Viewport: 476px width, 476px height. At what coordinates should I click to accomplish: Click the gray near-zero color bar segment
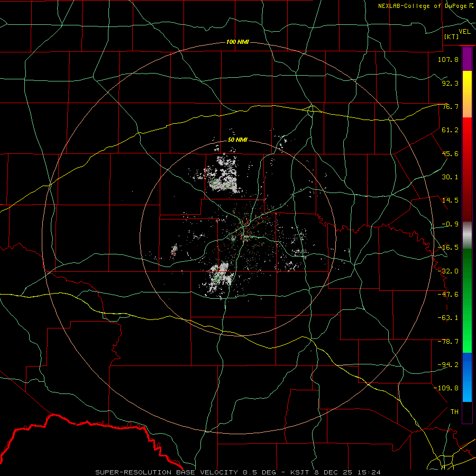pos(467,235)
